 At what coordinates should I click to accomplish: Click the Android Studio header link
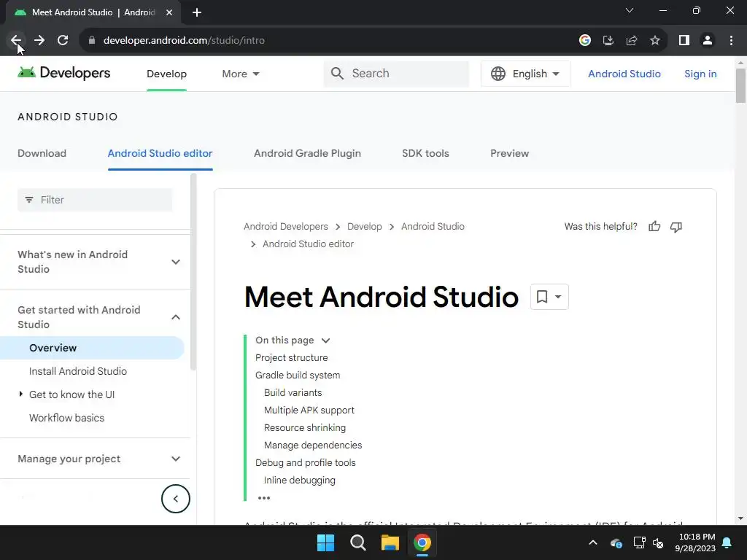tap(624, 74)
